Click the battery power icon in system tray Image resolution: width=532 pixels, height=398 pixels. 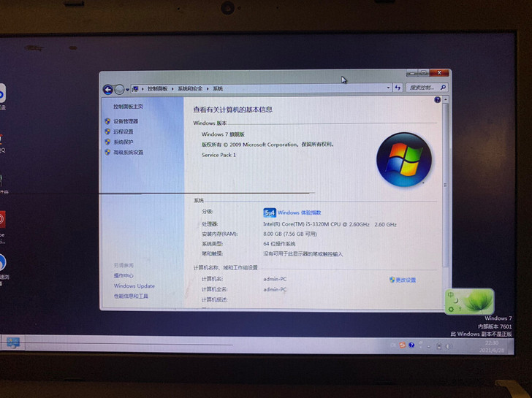438,346
